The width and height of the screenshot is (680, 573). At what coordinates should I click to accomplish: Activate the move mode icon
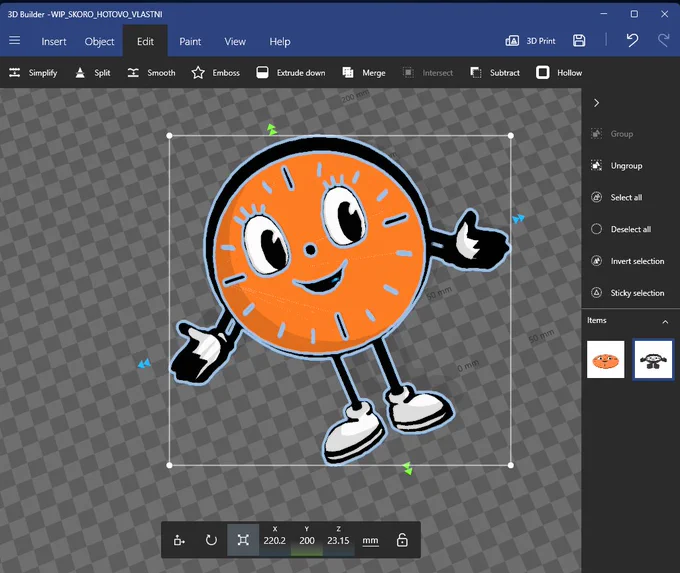click(179, 540)
